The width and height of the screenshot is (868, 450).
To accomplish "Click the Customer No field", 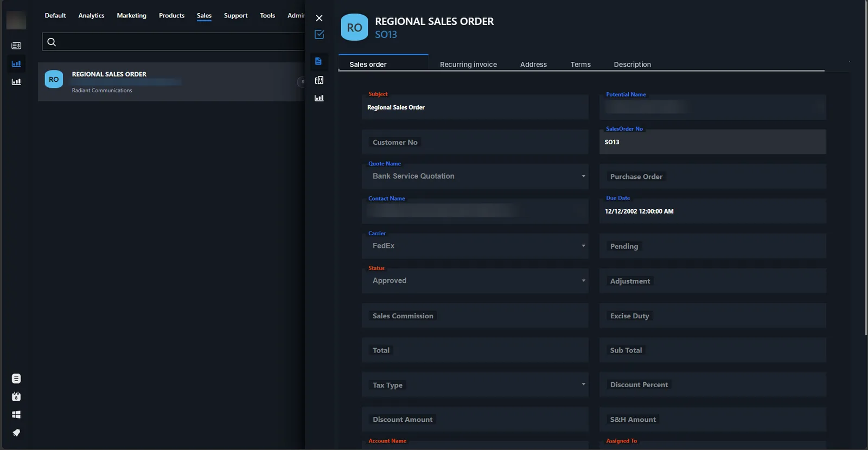I will tap(475, 142).
